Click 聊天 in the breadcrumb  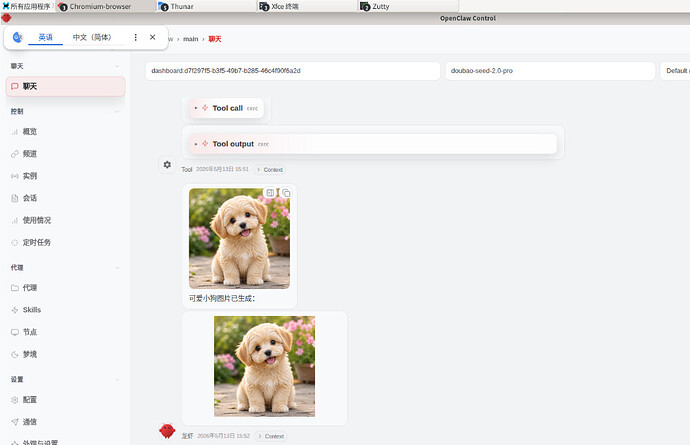pos(215,39)
